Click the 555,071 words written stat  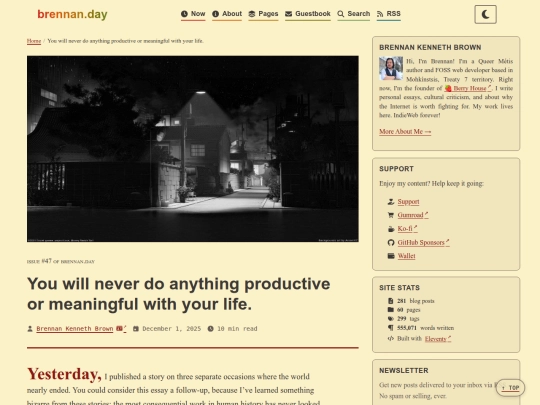point(425,328)
